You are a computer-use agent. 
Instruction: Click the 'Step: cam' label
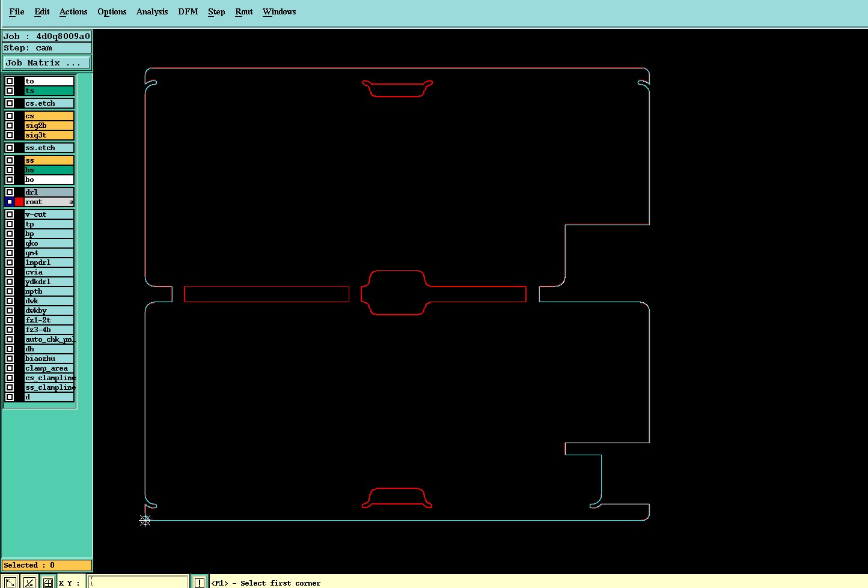pos(47,47)
